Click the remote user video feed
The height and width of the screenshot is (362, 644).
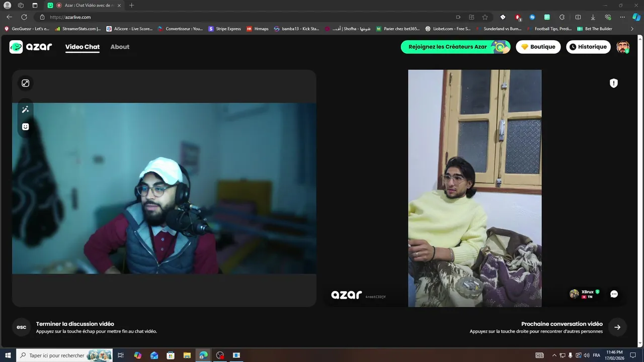click(x=474, y=189)
